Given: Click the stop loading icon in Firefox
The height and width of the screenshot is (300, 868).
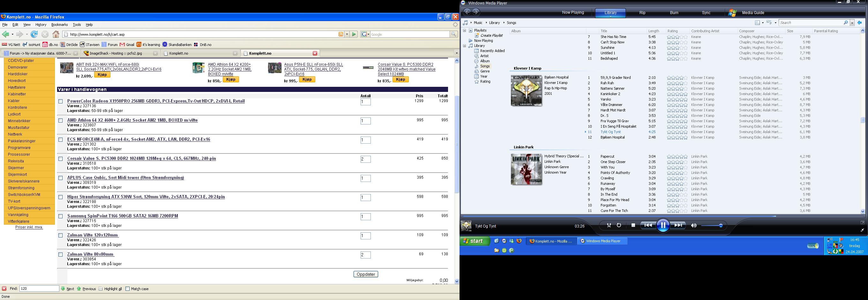Looking at the screenshot, I should 45,34.
